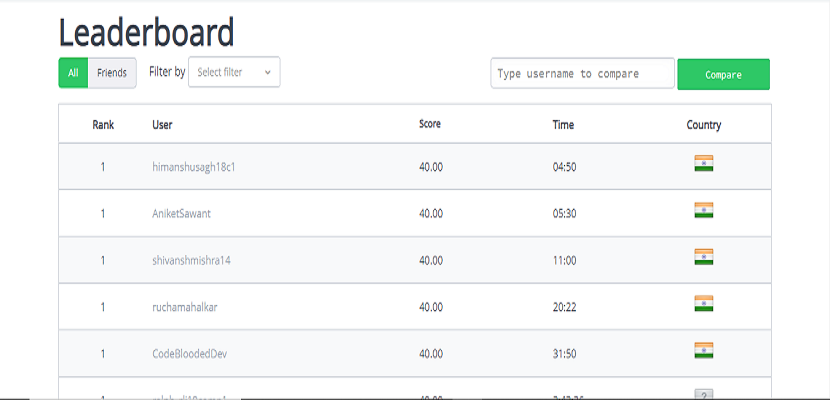
Task: Click India flag in AniketSawant row
Action: [703, 210]
